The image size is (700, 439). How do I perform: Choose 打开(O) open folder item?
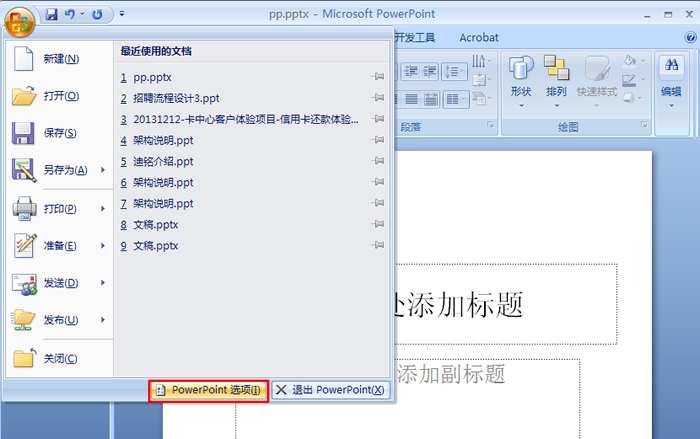point(60,96)
